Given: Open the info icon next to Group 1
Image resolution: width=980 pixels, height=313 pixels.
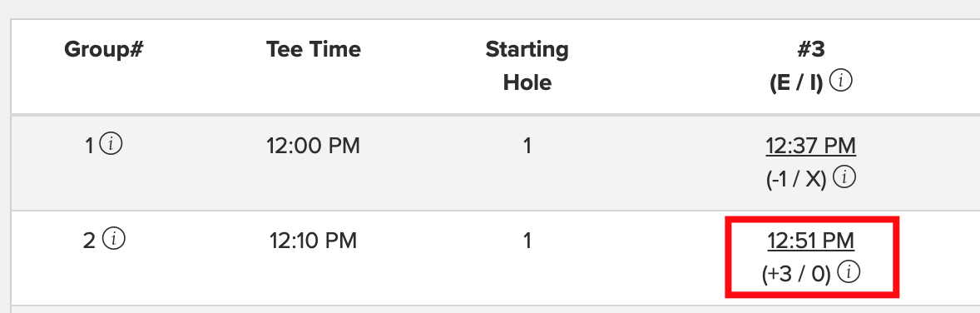Looking at the screenshot, I should [x=111, y=145].
